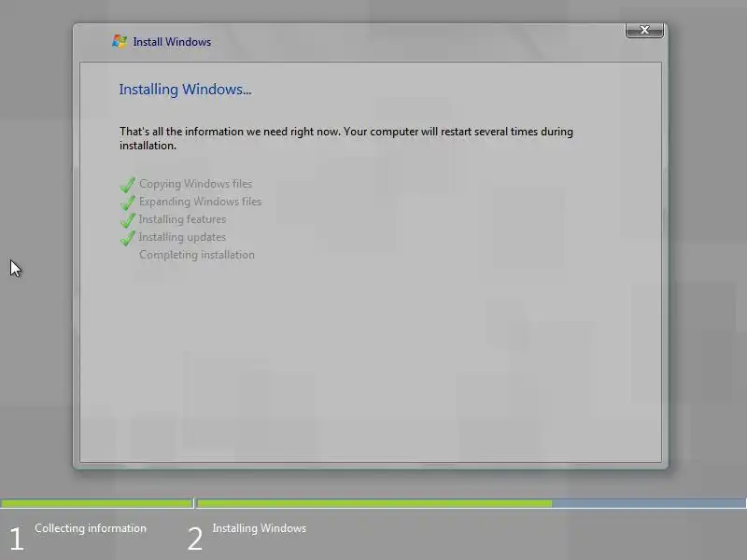The image size is (747, 560).
Task: Click the Installing Windows progress bar
Action: (x=472, y=503)
